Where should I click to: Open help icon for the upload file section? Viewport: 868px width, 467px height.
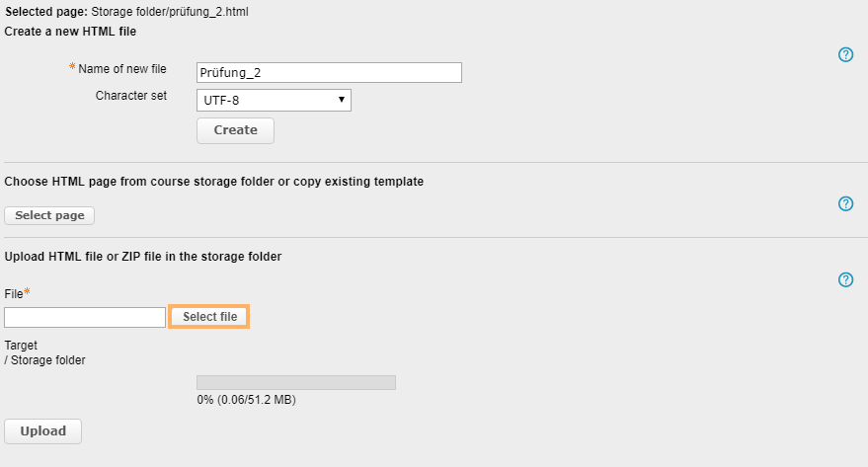845,279
